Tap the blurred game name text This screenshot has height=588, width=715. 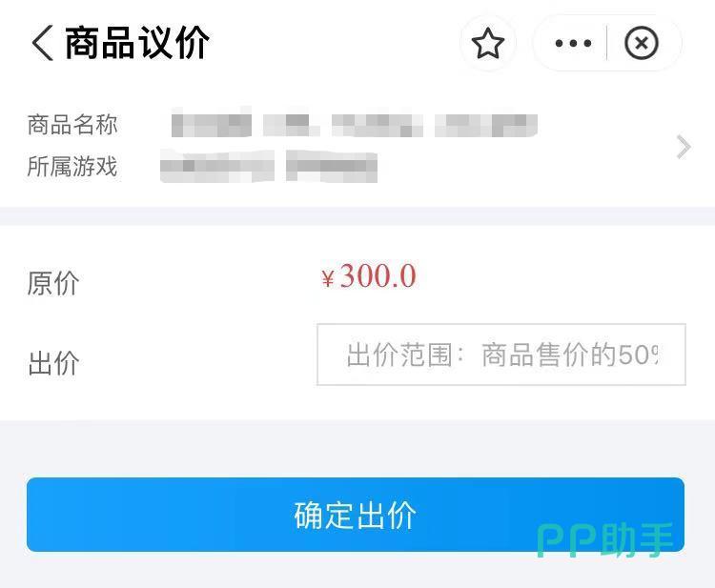pyautogui.click(x=269, y=167)
